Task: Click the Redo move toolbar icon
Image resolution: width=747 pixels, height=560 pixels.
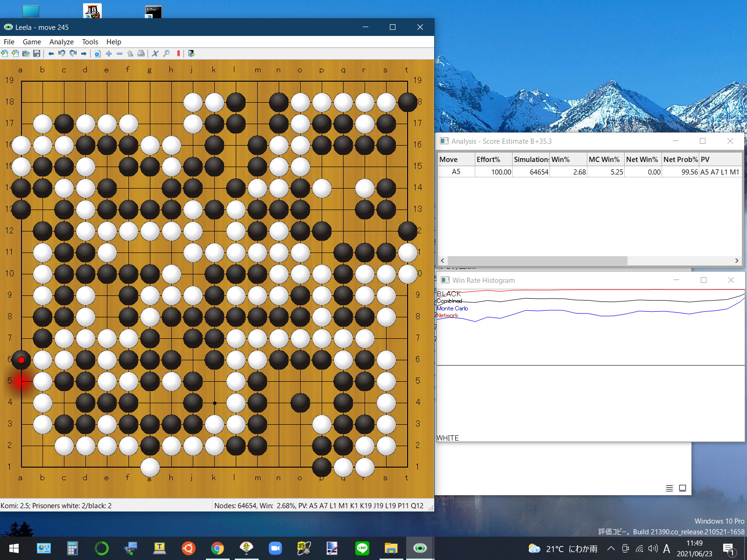Action: click(73, 54)
